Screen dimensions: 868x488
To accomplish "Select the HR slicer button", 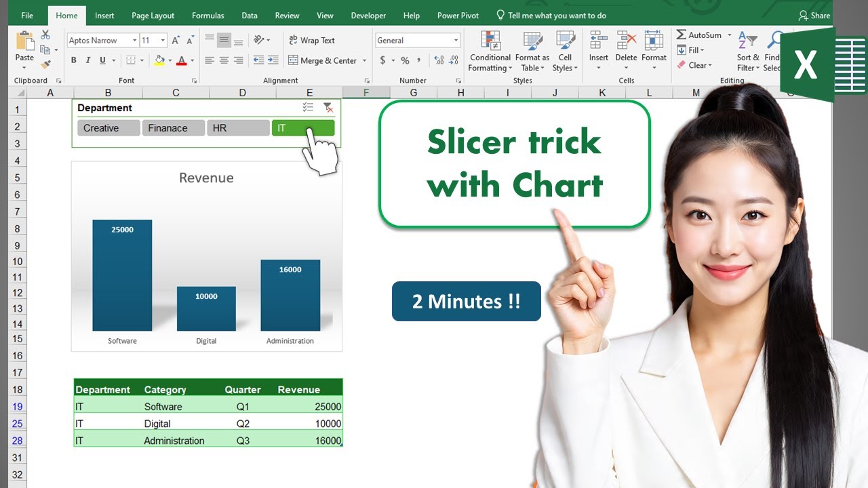I will (238, 128).
